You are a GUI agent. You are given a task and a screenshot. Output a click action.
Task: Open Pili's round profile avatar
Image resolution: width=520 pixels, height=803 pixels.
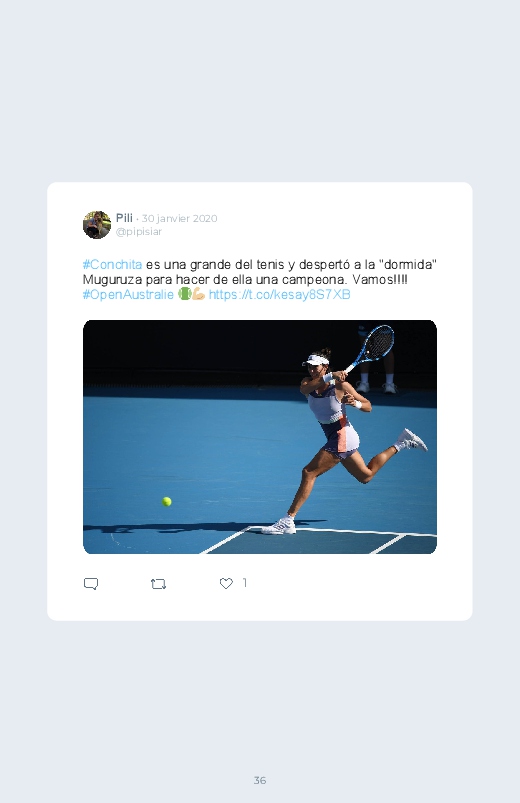pos(97,225)
